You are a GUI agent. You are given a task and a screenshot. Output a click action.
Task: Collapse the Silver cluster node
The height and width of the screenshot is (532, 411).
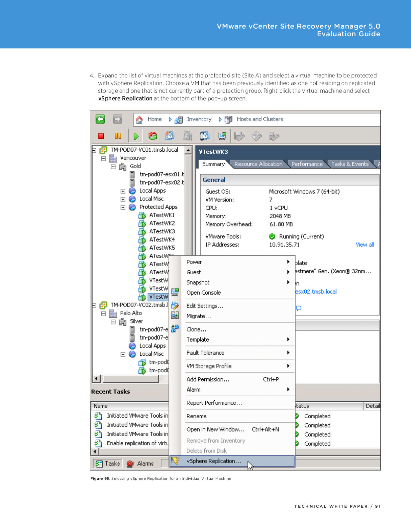click(x=113, y=322)
